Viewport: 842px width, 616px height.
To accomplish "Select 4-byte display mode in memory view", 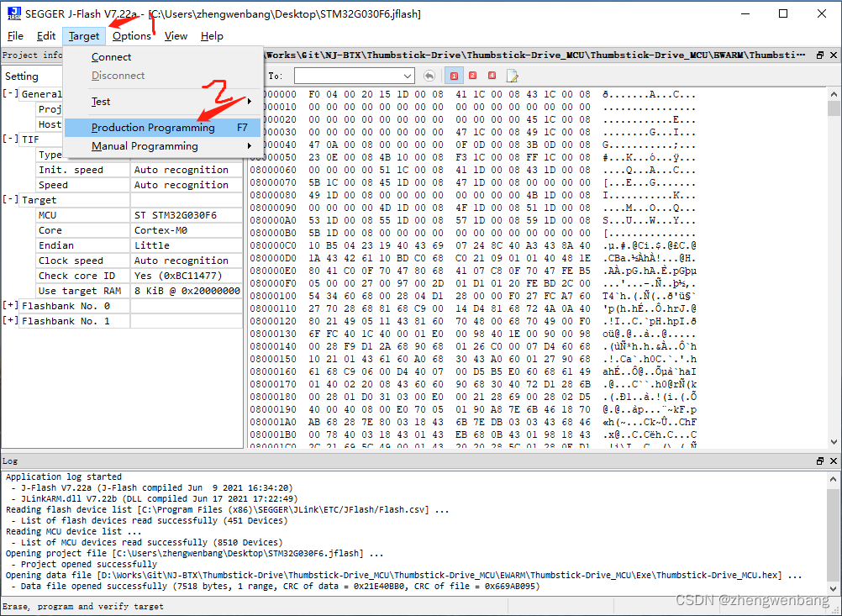I will point(492,76).
